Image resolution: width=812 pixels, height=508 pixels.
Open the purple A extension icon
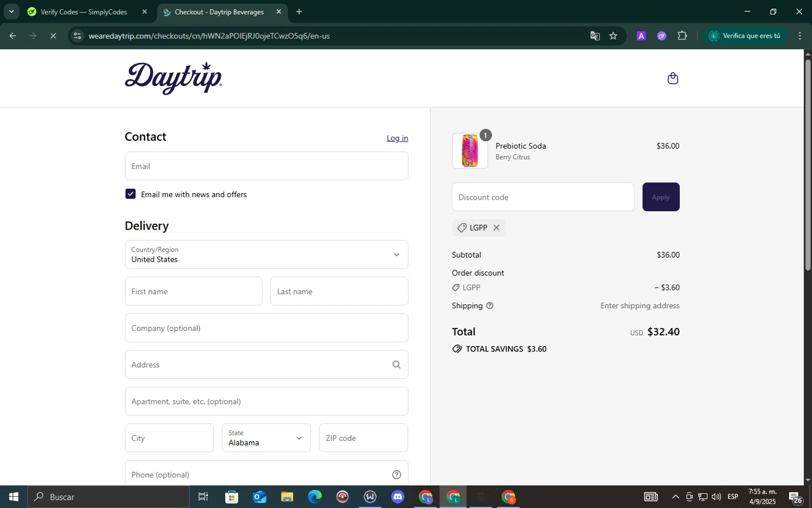click(x=641, y=36)
